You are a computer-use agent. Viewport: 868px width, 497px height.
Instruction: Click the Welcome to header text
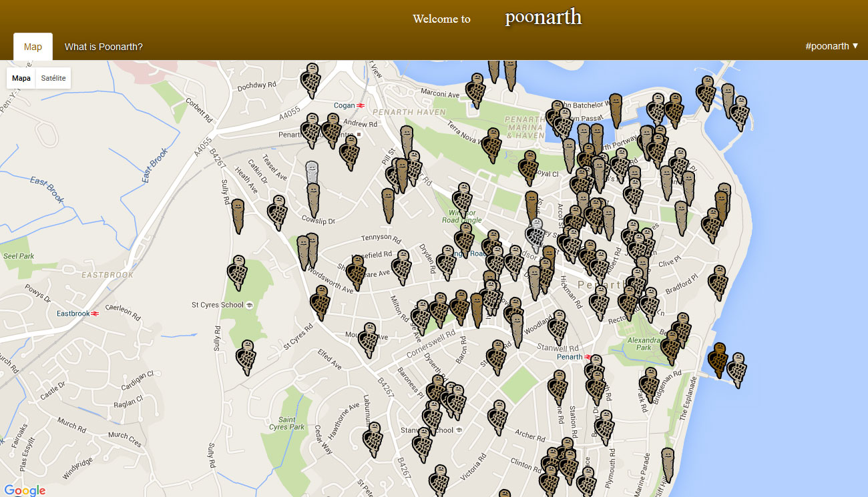[x=441, y=19]
